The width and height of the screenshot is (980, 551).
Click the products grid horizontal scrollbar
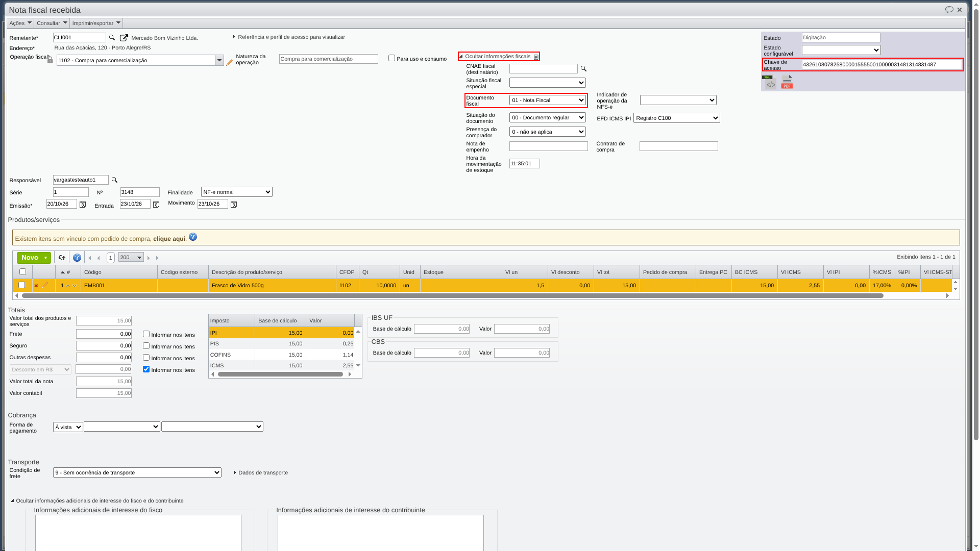[452, 296]
